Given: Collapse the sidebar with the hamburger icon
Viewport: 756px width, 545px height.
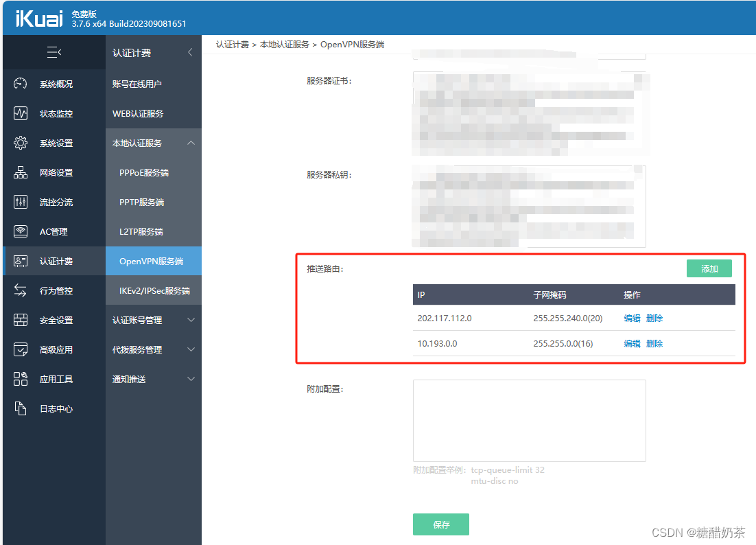Looking at the screenshot, I should [54, 52].
